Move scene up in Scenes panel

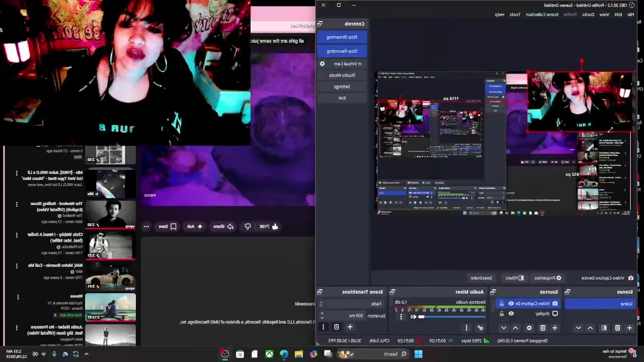click(x=590, y=328)
